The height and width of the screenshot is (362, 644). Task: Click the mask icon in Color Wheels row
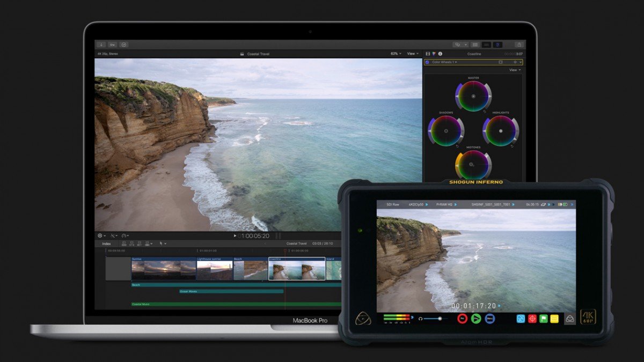pyautogui.click(x=500, y=62)
